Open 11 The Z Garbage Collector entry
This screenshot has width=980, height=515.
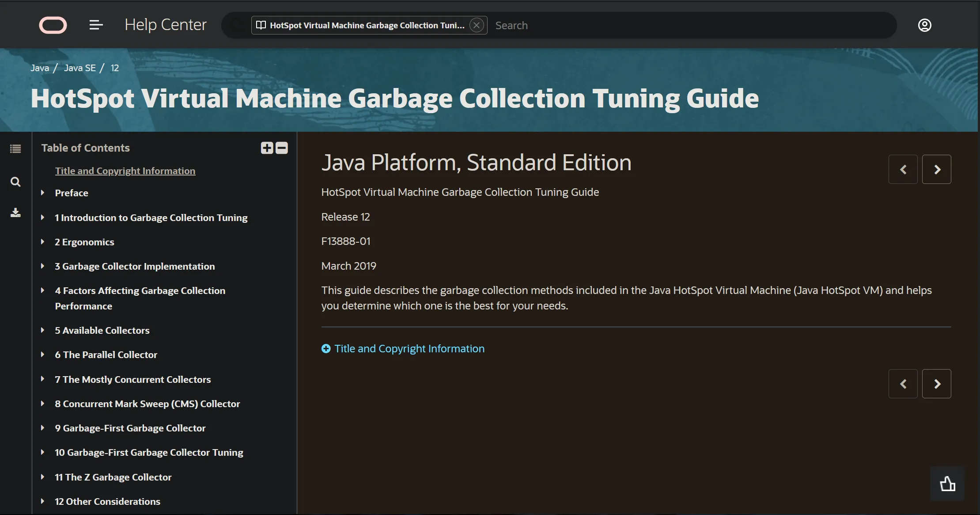pyautogui.click(x=113, y=477)
